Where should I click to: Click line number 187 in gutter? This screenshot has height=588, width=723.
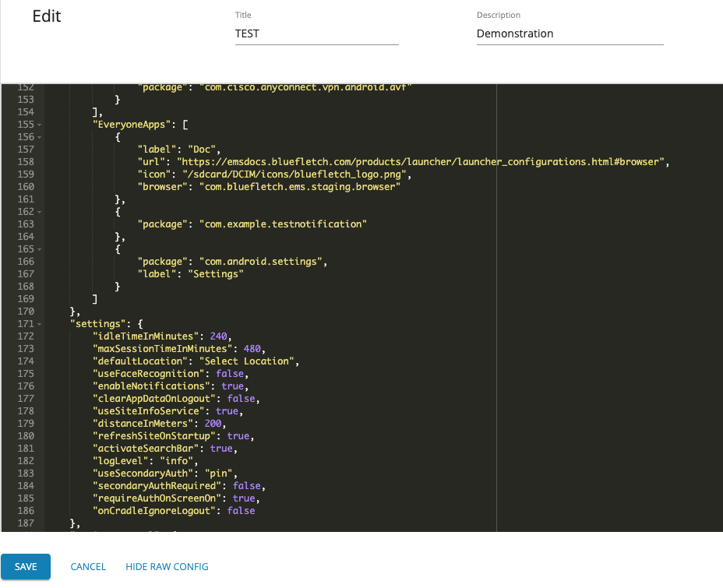(x=26, y=523)
